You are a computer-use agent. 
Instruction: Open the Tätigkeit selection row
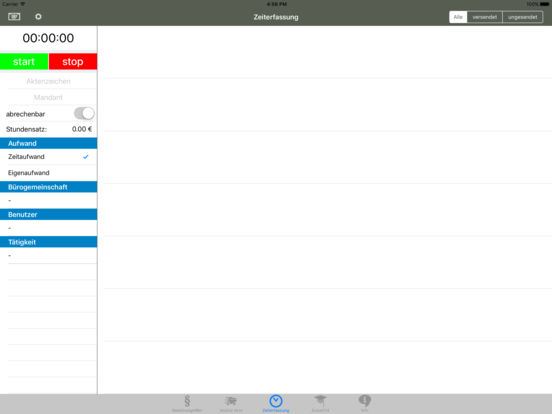pos(49,255)
